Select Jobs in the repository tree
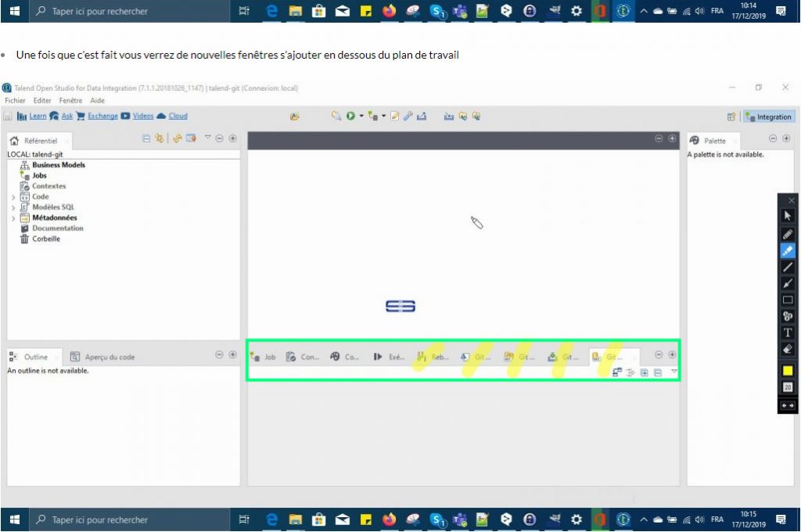 click(33, 175)
